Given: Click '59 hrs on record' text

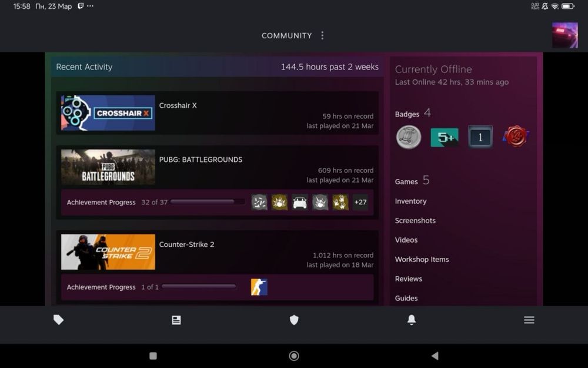Looking at the screenshot, I should tap(348, 116).
